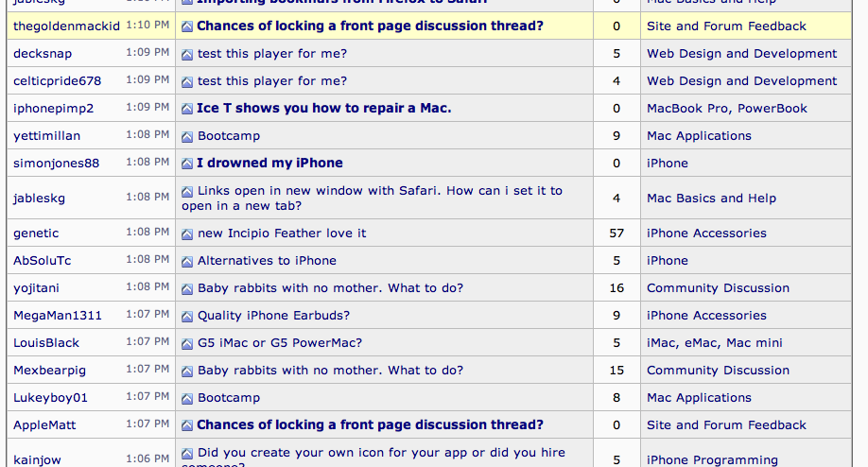Open Lukeyboy01's Bootcamp thread

click(229, 398)
